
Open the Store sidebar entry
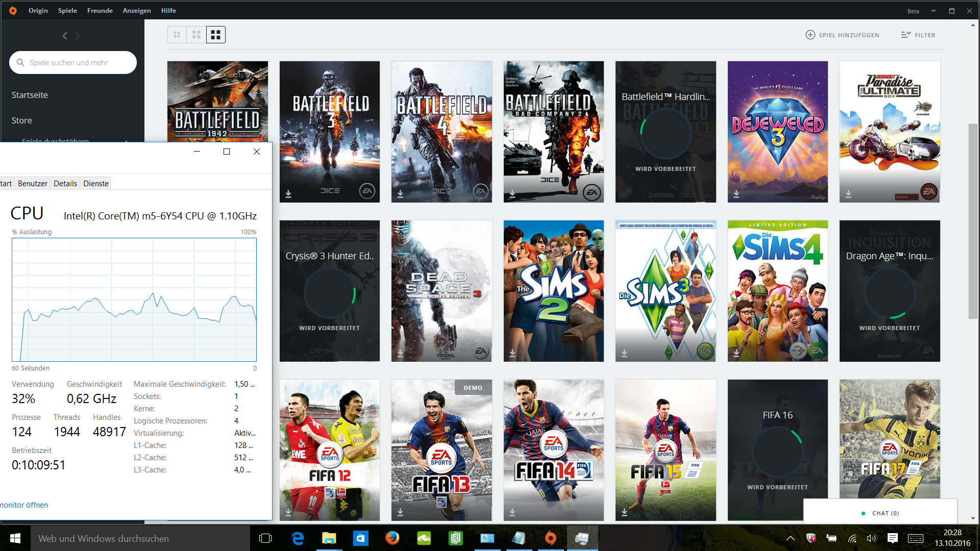point(22,120)
